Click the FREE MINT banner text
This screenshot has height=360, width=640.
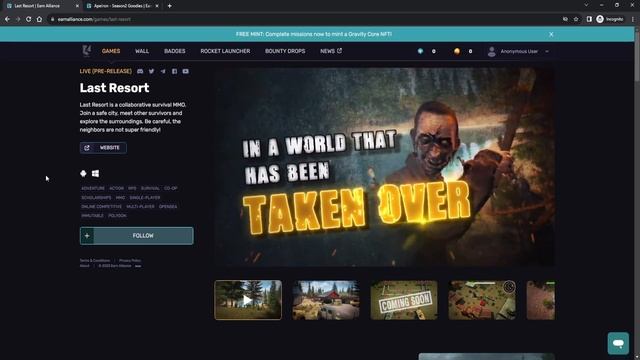point(314,34)
